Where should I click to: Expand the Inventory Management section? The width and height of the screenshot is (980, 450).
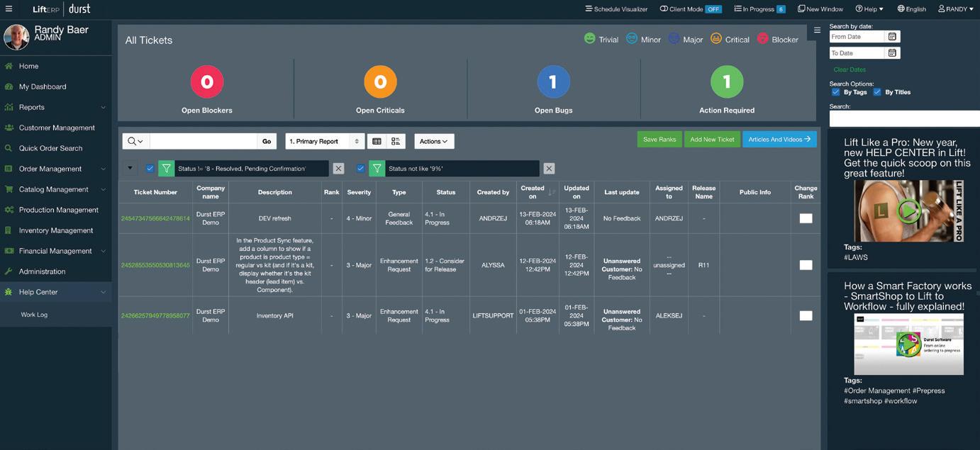[55, 230]
